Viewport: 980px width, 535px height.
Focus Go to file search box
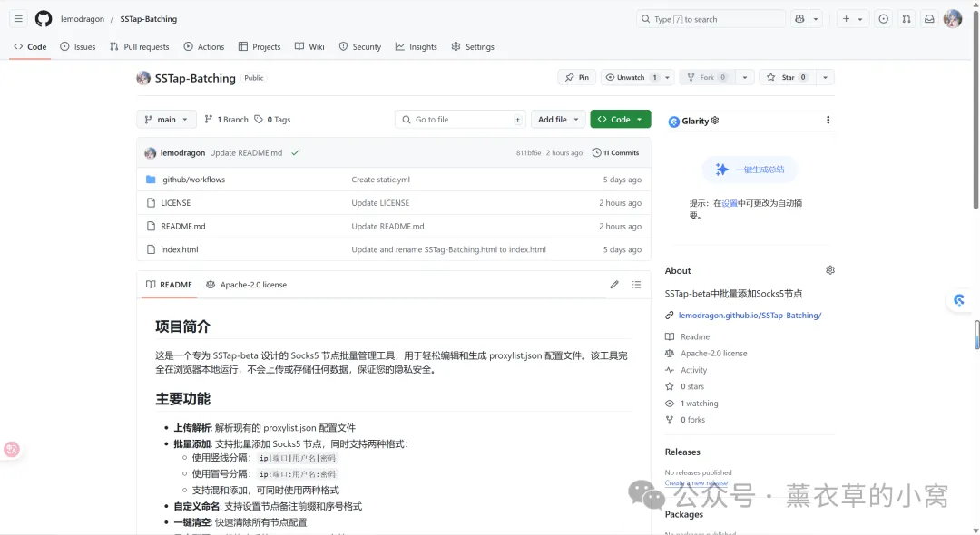460,119
